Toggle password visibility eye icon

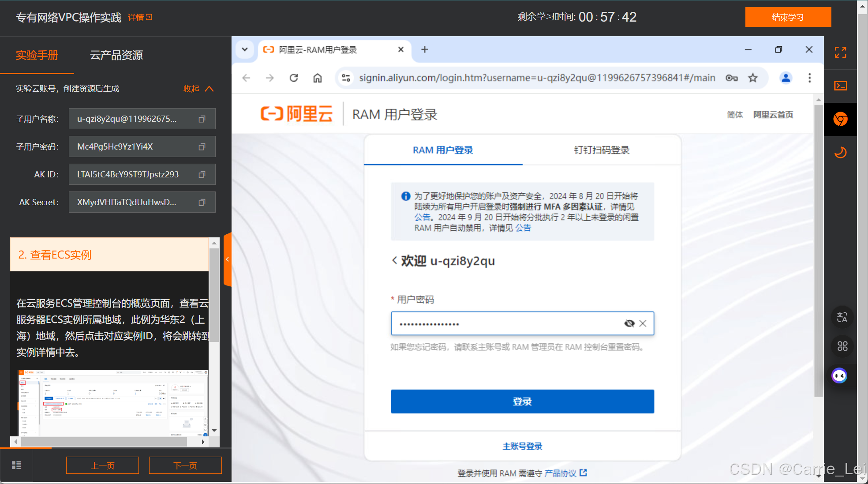(x=629, y=323)
